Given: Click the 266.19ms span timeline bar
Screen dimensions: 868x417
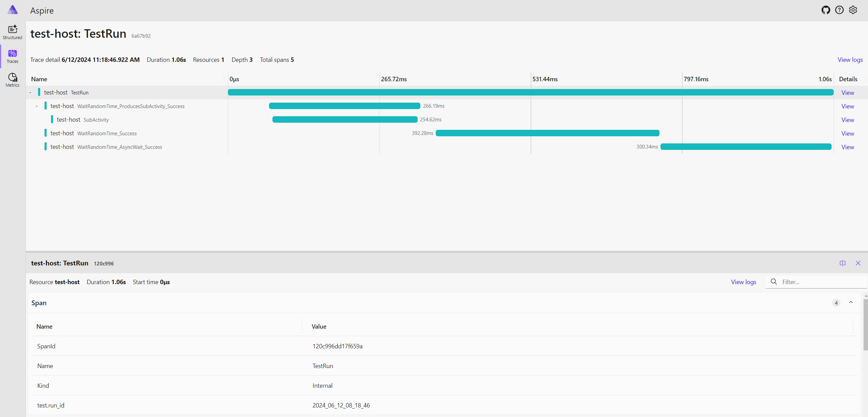Looking at the screenshot, I should [x=345, y=106].
